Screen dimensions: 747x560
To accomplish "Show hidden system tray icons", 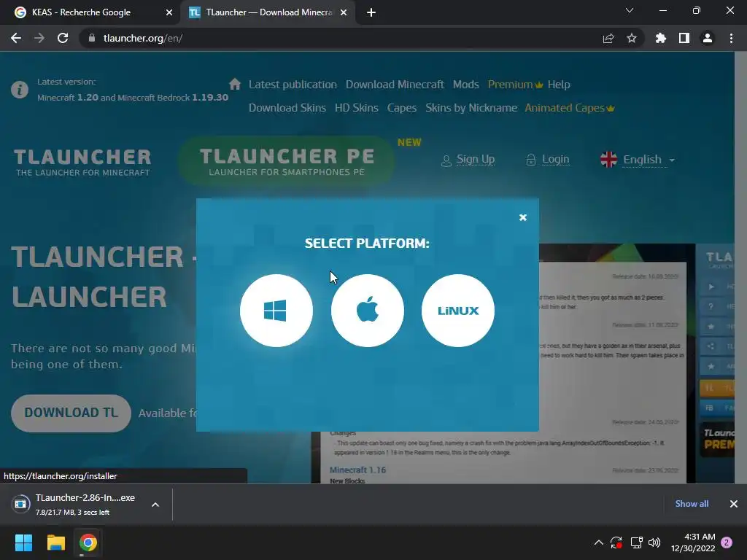I will coord(599,542).
